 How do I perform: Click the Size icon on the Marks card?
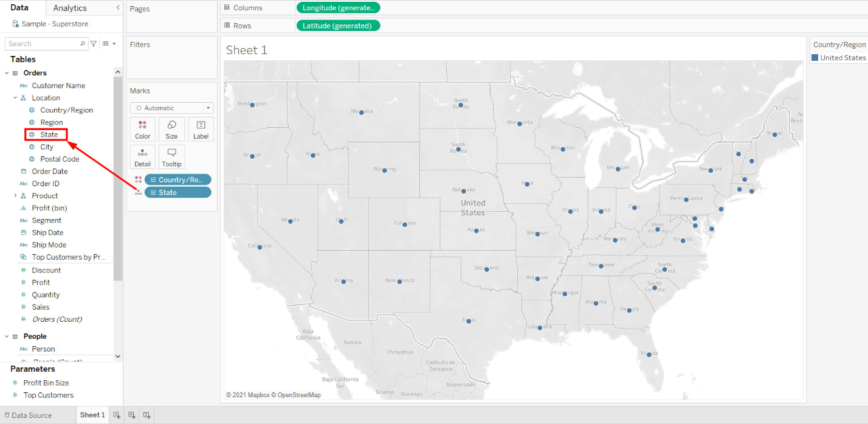171,129
